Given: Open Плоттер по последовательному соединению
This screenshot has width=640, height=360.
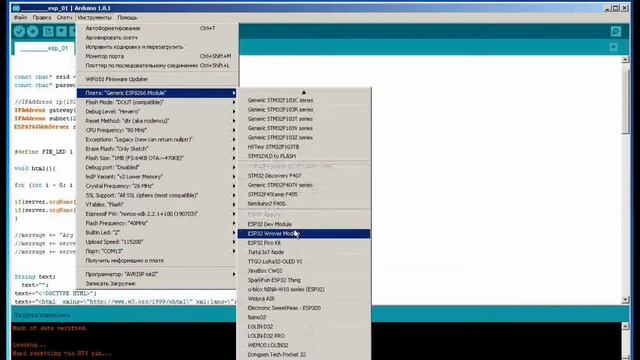Looking at the screenshot, I should click(157, 65).
